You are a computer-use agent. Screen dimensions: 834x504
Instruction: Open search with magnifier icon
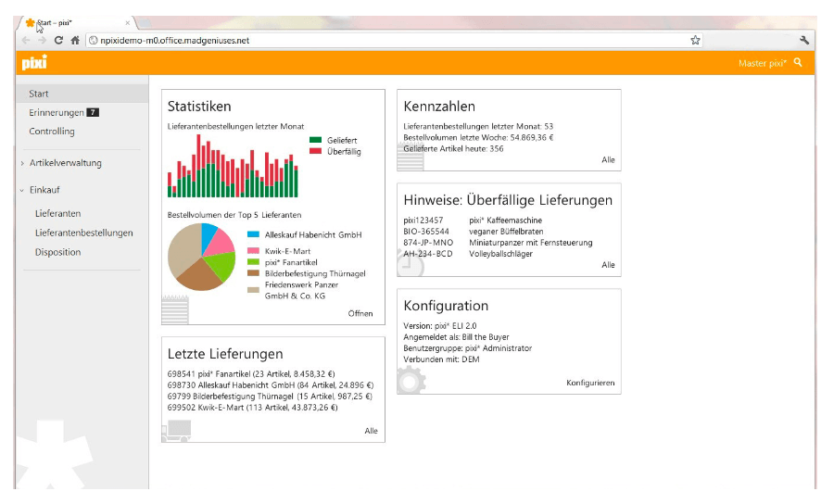[x=798, y=63]
